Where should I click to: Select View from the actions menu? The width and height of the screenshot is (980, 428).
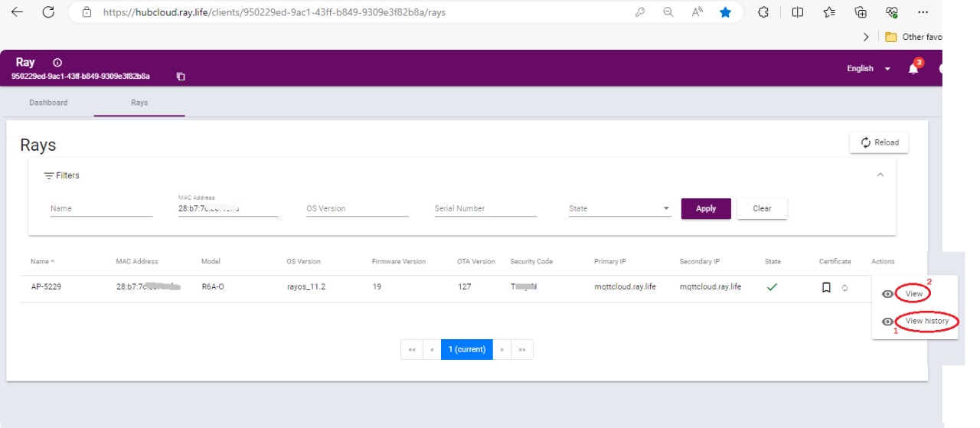coord(913,293)
